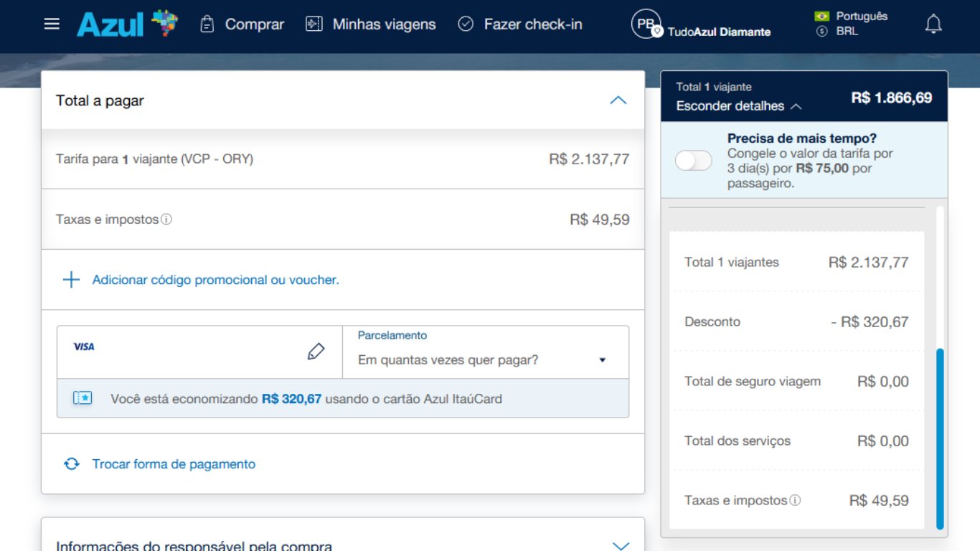Image resolution: width=980 pixels, height=551 pixels.
Task: Go to Minhas viagens
Action: pyautogui.click(x=384, y=24)
